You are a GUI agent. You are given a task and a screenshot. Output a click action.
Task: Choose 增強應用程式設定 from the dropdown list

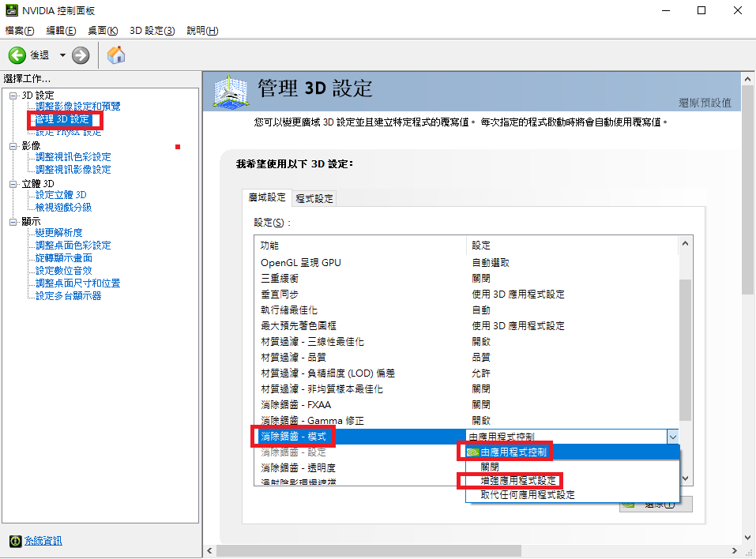click(573, 481)
